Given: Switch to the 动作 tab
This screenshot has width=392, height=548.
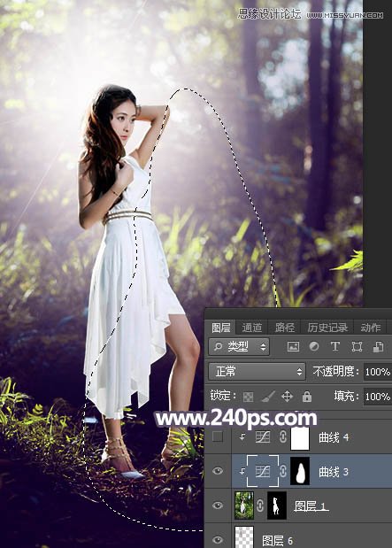Looking at the screenshot, I should tap(371, 328).
